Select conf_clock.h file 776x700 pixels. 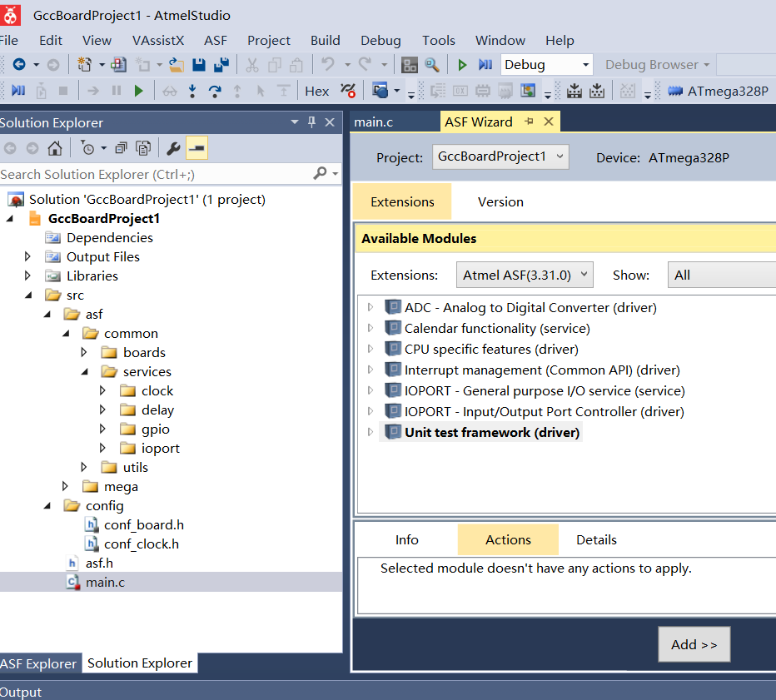pos(142,544)
